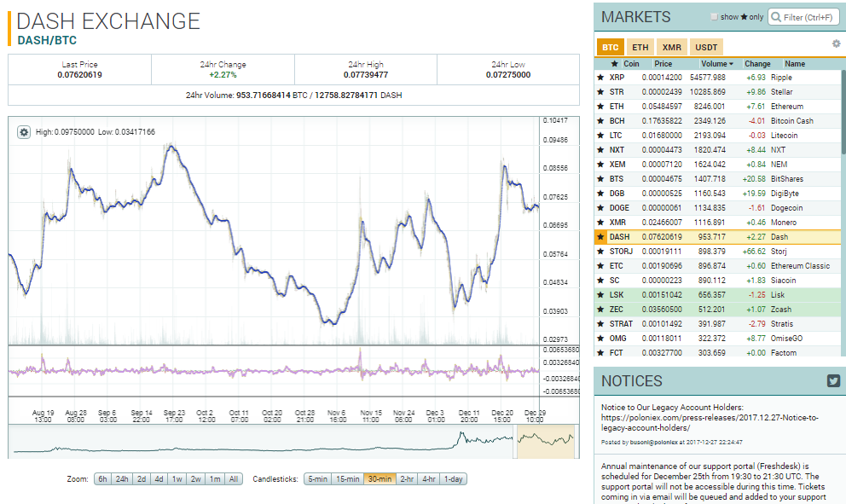Toggle the favorite star for DOGE
The width and height of the screenshot is (846, 504).
point(600,208)
